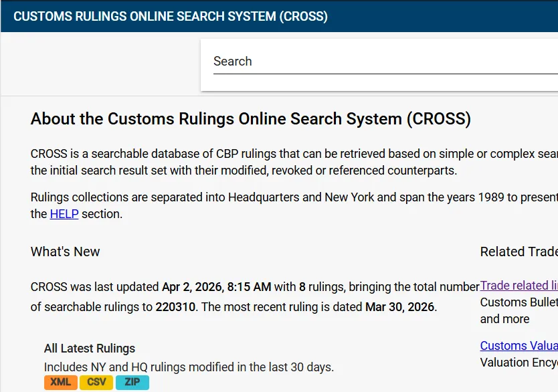Click the total rulings number 220310
Screen dimensions: 558x392
click(x=177, y=308)
